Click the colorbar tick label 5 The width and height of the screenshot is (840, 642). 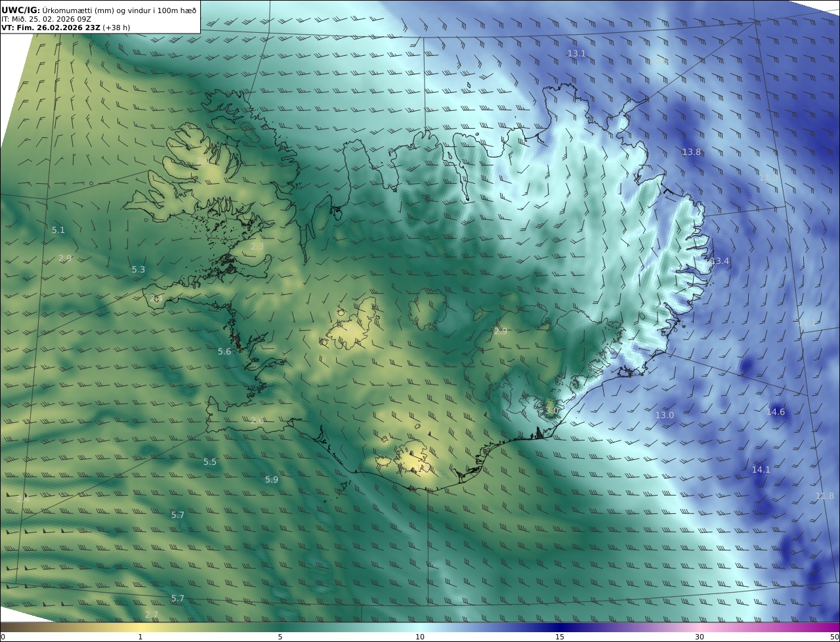coord(280,637)
